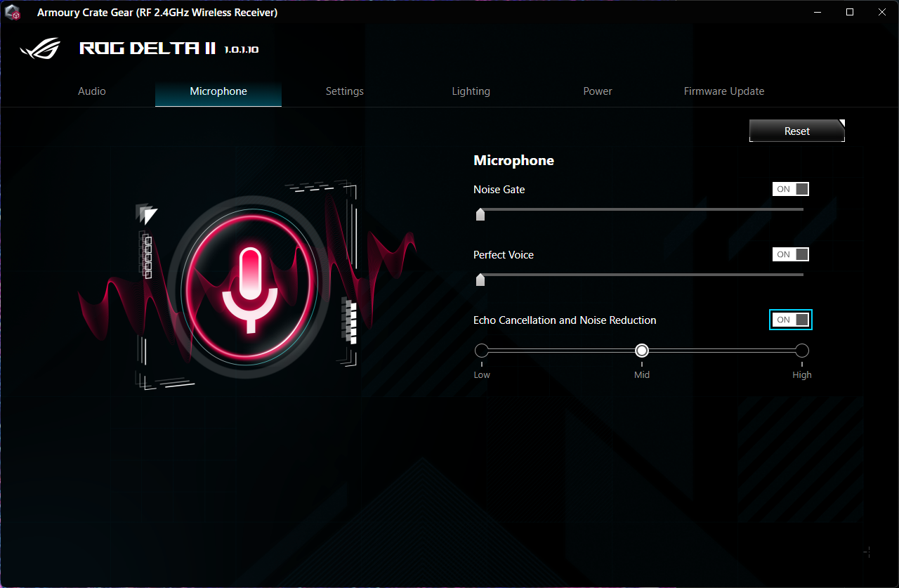This screenshot has width=899, height=588.
Task: Select the Microphone tab
Action: pos(218,91)
